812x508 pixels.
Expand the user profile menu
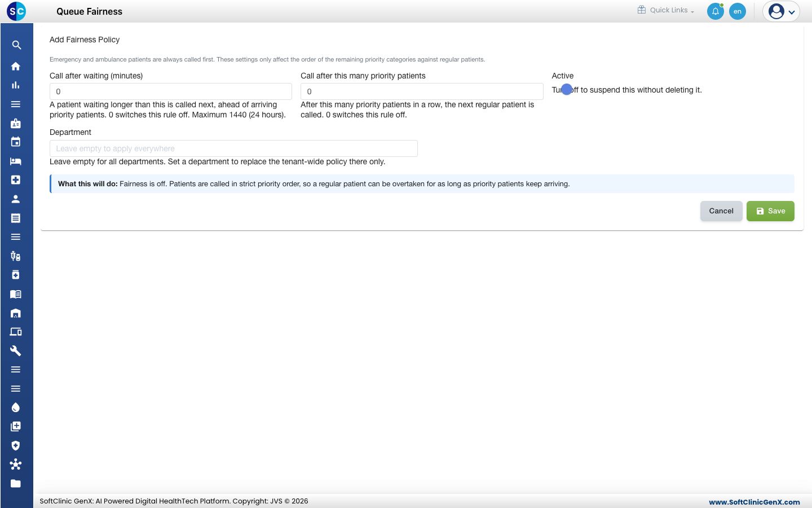pyautogui.click(x=782, y=11)
